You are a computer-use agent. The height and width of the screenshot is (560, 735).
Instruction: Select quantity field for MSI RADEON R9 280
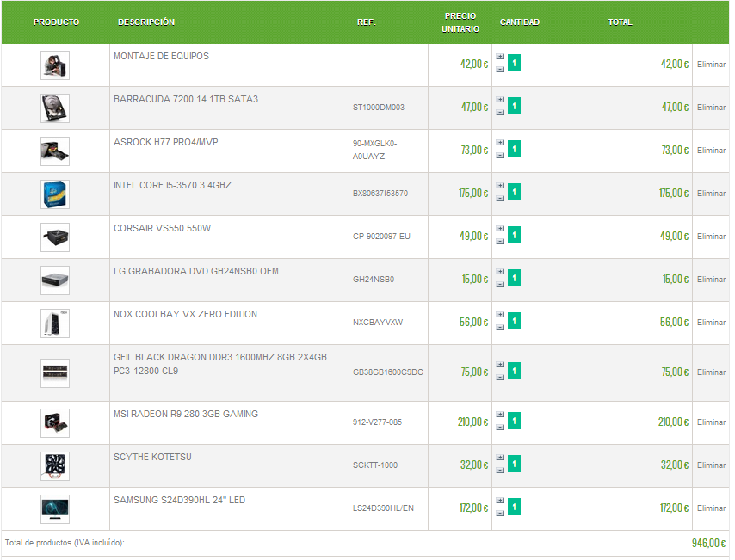coord(514,422)
